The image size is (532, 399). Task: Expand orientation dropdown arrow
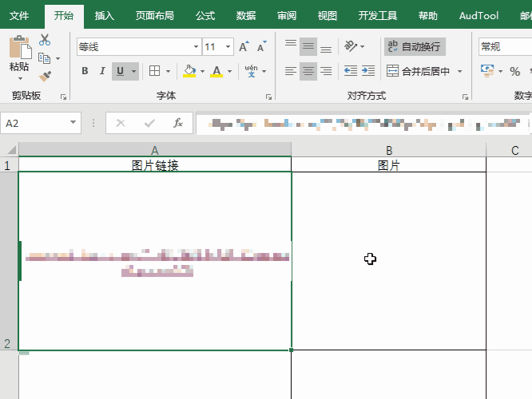tap(363, 46)
